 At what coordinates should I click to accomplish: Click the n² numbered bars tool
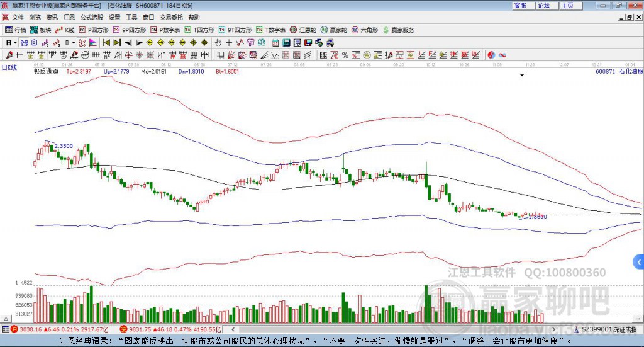click(107, 55)
